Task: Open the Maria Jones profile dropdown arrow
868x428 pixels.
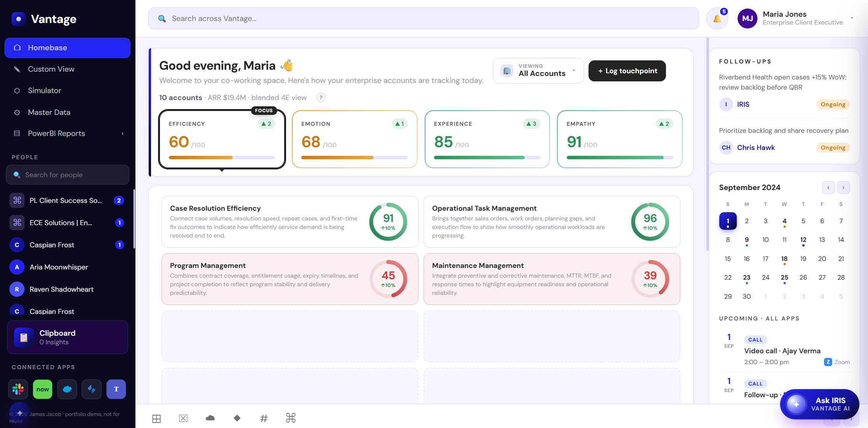Action: 852,18
